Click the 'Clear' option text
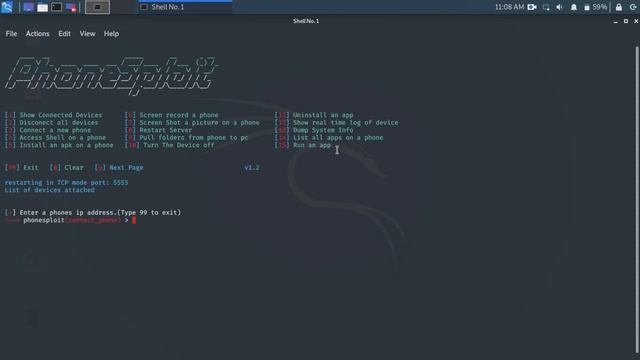Screen dimensions: 640x360 click(x=74, y=168)
